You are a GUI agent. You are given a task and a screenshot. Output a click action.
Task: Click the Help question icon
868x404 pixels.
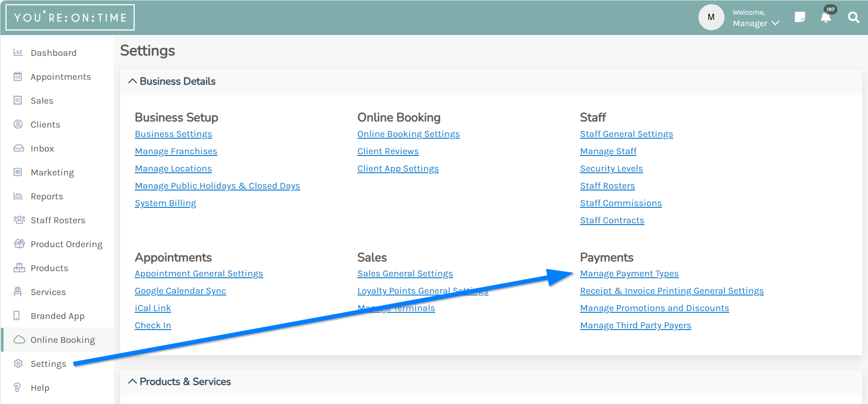coord(17,387)
